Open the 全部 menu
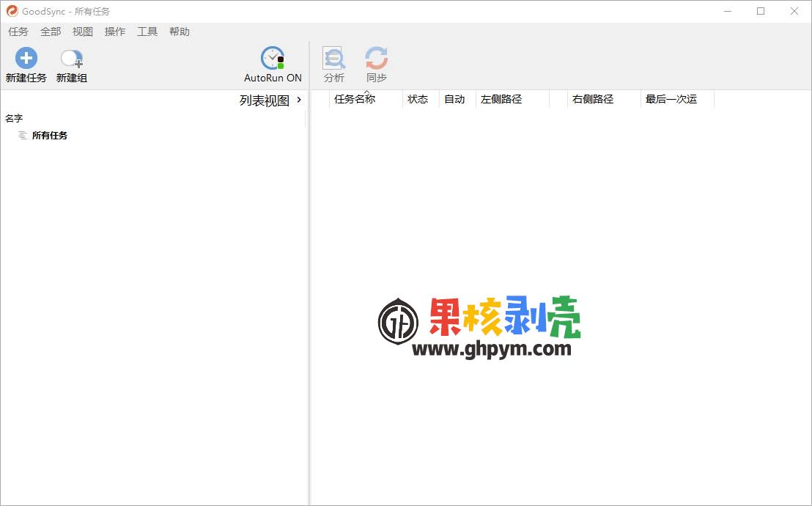Image resolution: width=812 pixels, height=506 pixels. click(51, 32)
